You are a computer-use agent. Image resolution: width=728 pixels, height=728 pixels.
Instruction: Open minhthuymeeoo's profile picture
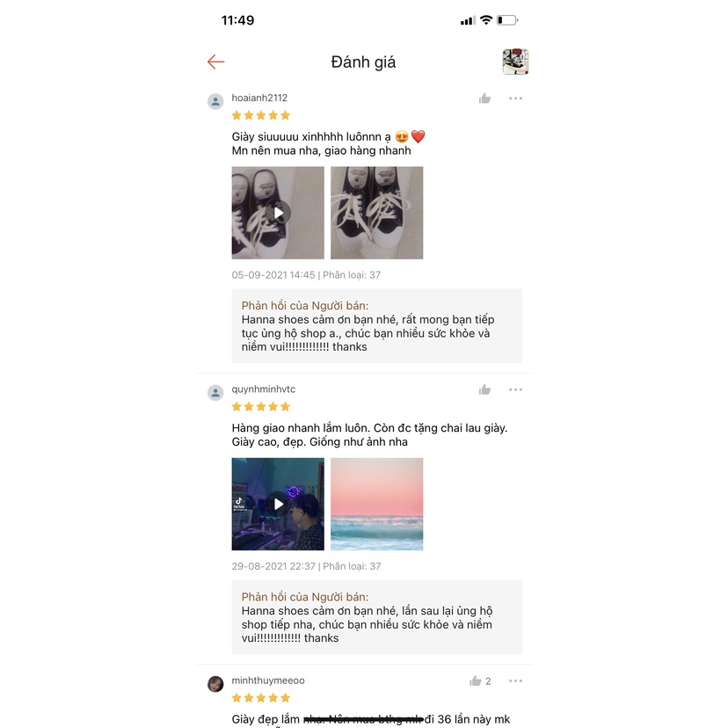[x=215, y=684]
